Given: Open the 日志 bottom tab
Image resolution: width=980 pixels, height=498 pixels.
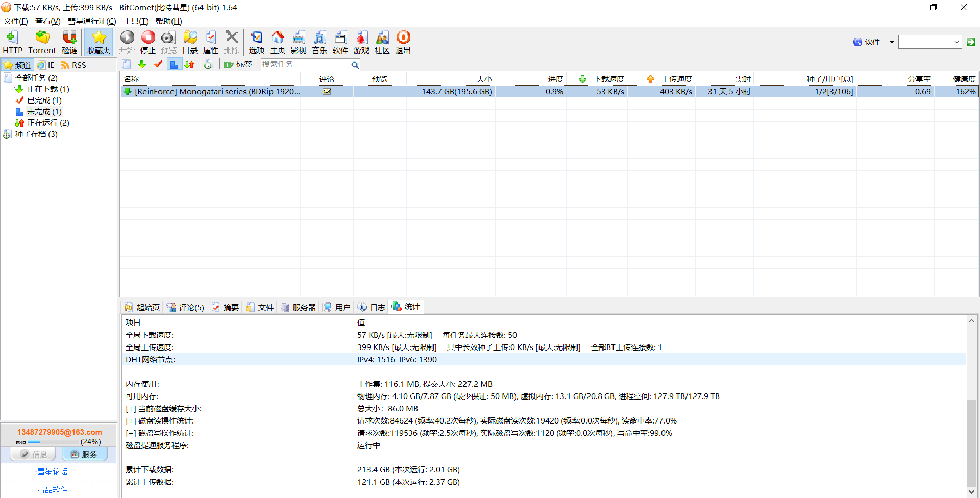Looking at the screenshot, I should 372,307.
